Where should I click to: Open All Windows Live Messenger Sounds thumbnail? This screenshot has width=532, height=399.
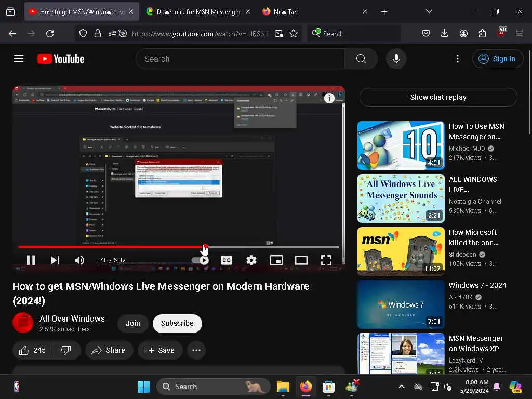tap(401, 198)
